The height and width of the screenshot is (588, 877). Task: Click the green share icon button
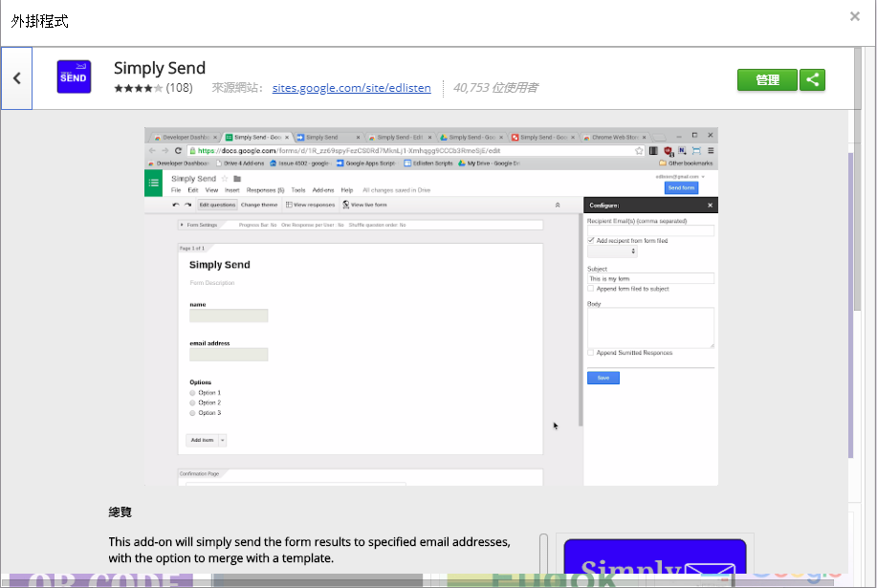pyautogui.click(x=812, y=80)
